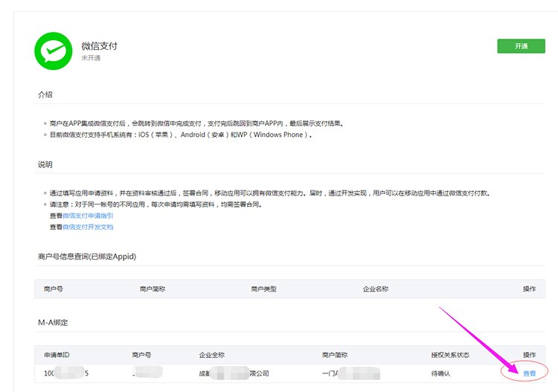This screenshot has height=392, width=558.
Task: Click the merchant short name cell starting with 一门
Action: (x=351, y=373)
